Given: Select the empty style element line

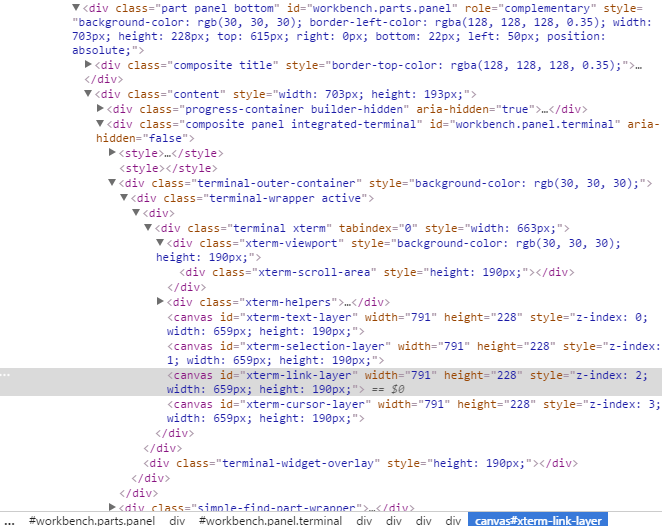Looking at the screenshot, I should pos(168,168).
